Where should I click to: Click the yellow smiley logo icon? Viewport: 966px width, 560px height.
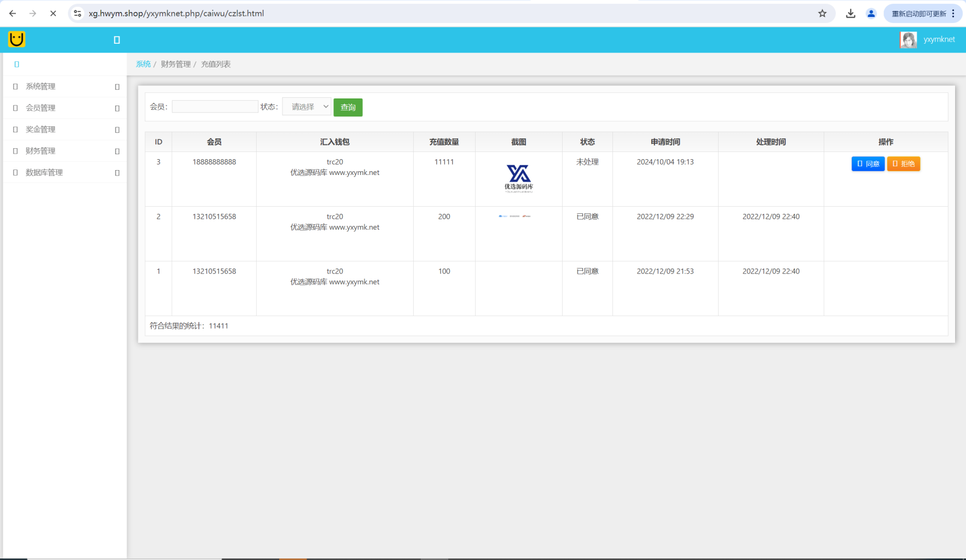17,39
